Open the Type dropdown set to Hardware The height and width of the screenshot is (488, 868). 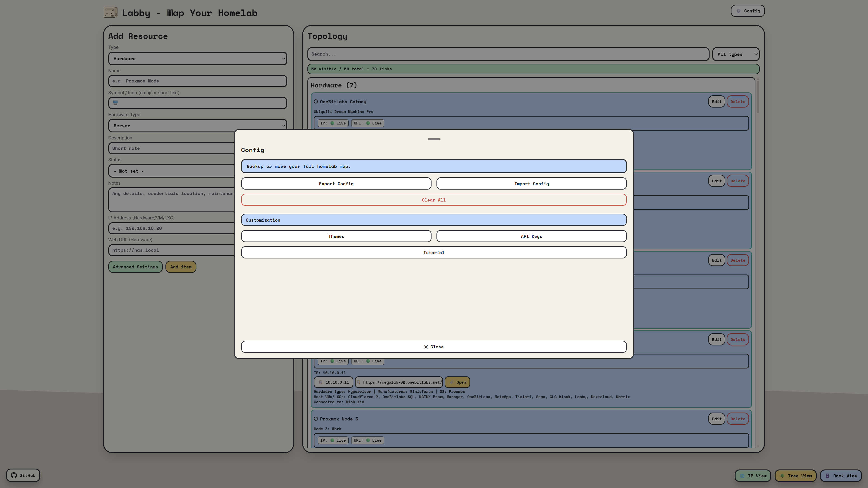198,59
